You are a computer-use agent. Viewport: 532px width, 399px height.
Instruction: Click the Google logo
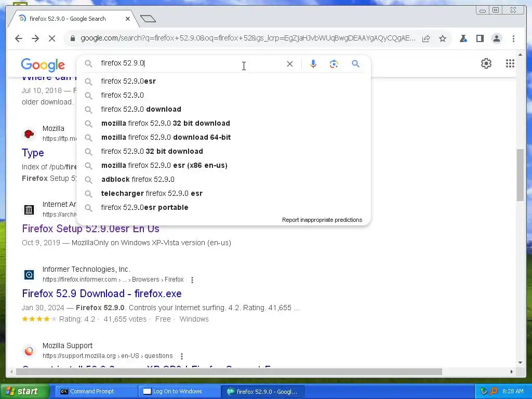point(43,64)
